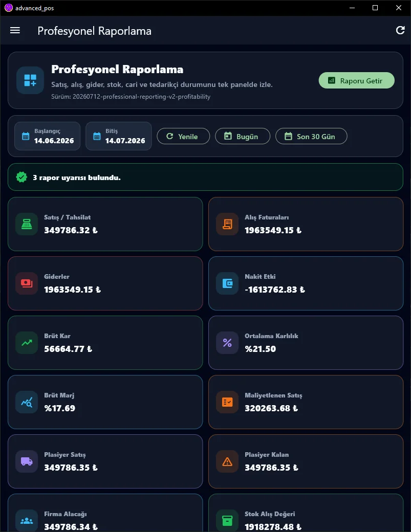Image resolution: width=411 pixels, height=532 pixels.
Task: Click the Nakit Etki value -1613762.83 ₺
Action: [275, 290]
